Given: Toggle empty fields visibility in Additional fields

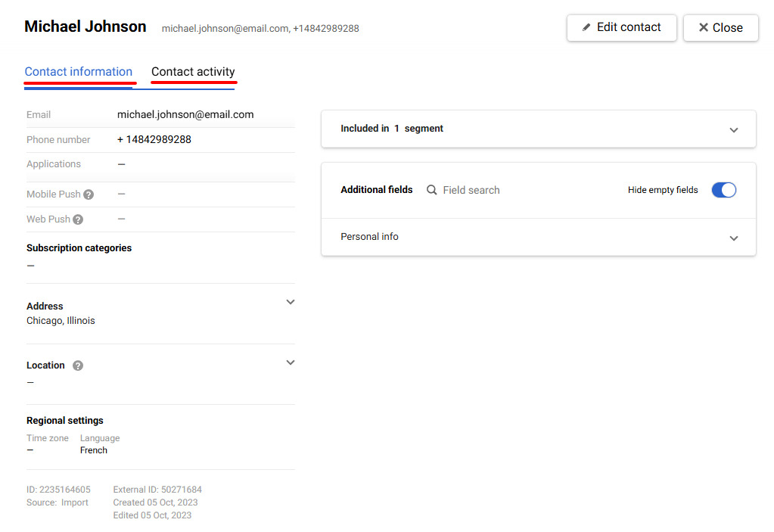Looking at the screenshot, I should pos(723,190).
